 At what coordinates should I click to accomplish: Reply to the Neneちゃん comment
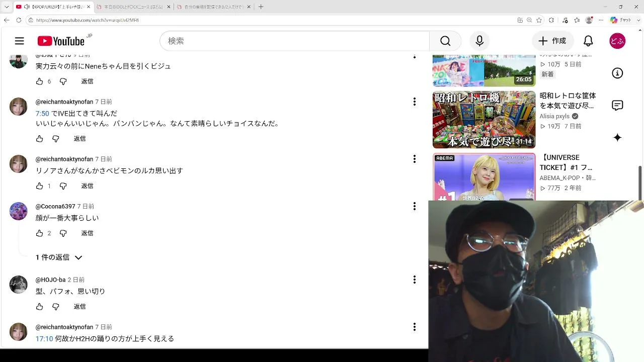[88, 81]
